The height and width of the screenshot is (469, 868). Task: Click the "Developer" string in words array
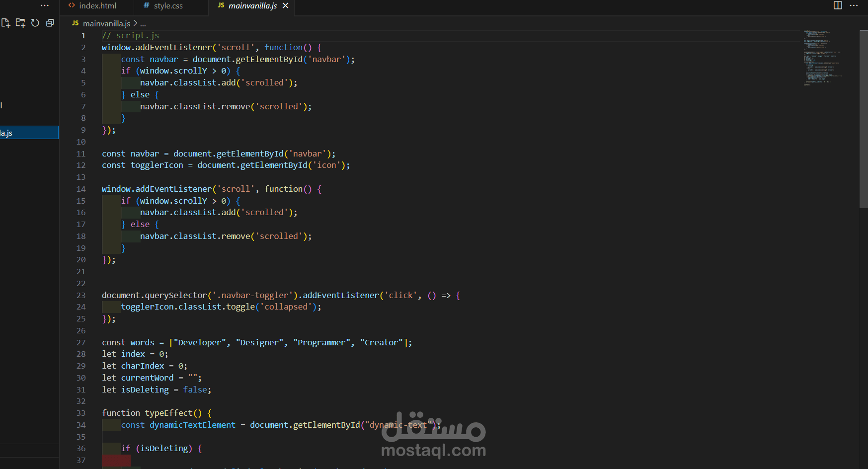point(200,342)
